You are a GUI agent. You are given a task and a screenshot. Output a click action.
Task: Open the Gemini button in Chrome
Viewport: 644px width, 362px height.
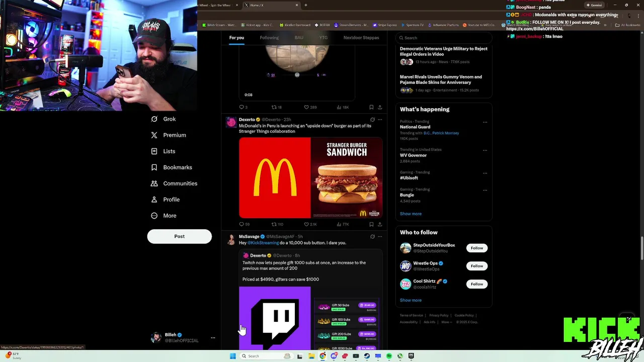coord(594,5)
